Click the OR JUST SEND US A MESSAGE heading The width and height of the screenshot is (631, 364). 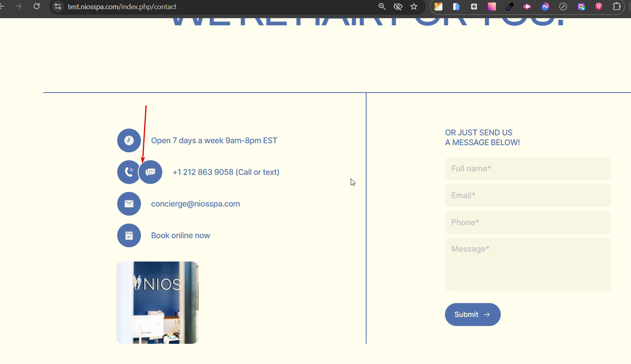(x=483, y=137)
